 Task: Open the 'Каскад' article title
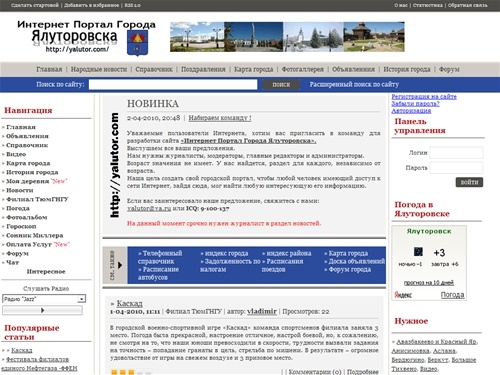(x=130, y=303)
